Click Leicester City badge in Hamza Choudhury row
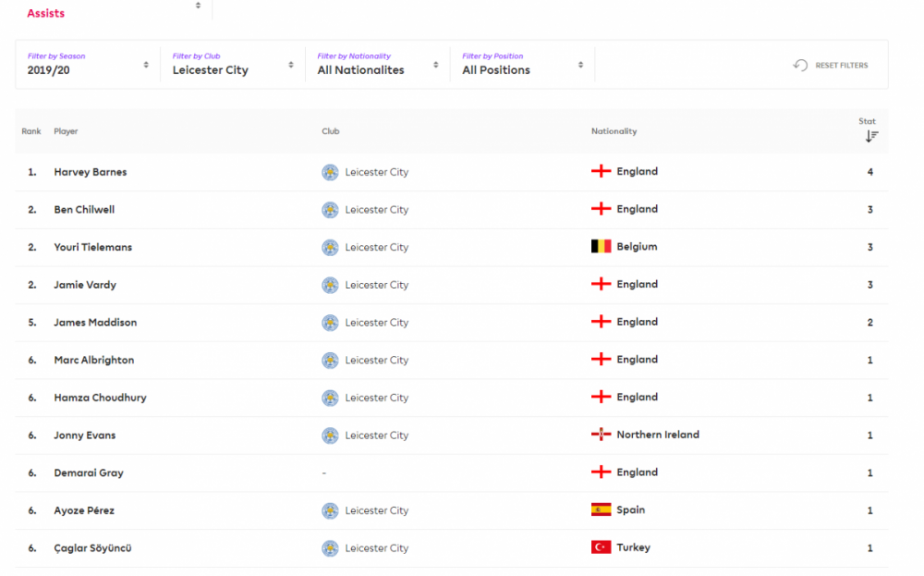The image size is (924, 576). tap(330, 398)
